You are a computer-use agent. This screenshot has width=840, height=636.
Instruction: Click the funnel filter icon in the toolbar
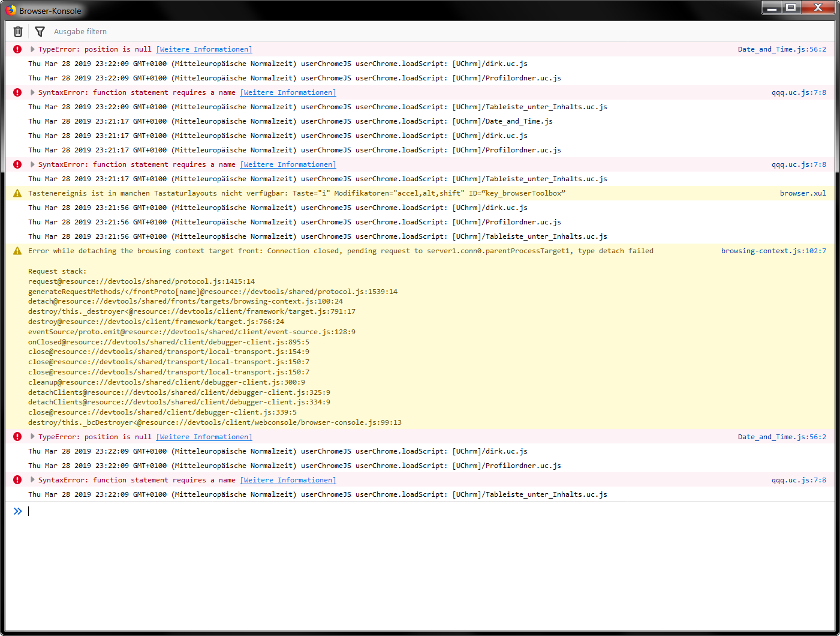pos(40,32)
